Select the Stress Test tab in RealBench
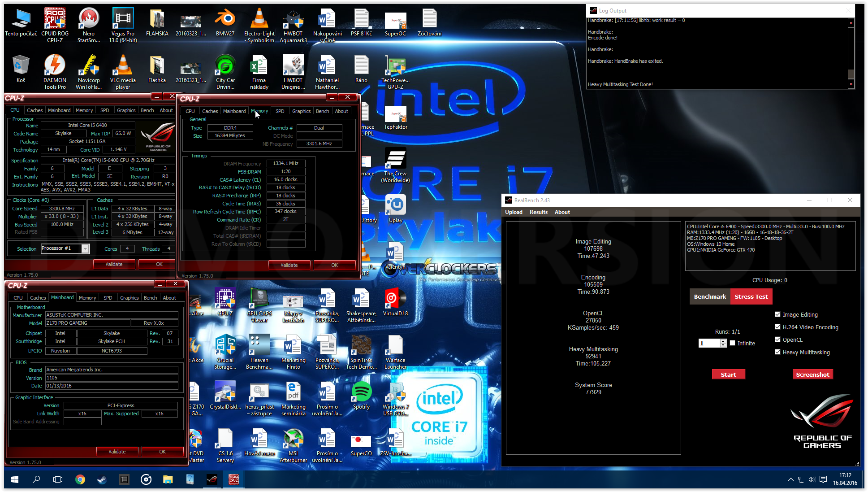 (751, 296)
